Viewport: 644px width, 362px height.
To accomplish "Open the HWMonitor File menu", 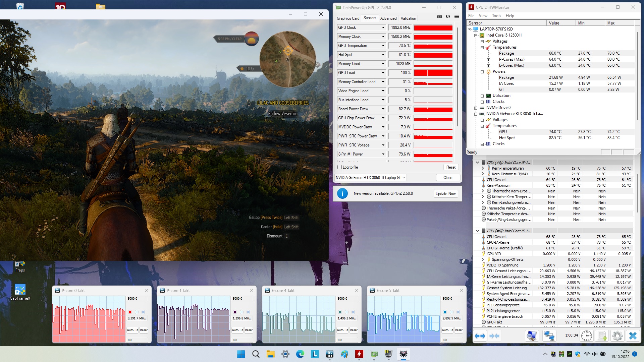I will pos(471,16).
